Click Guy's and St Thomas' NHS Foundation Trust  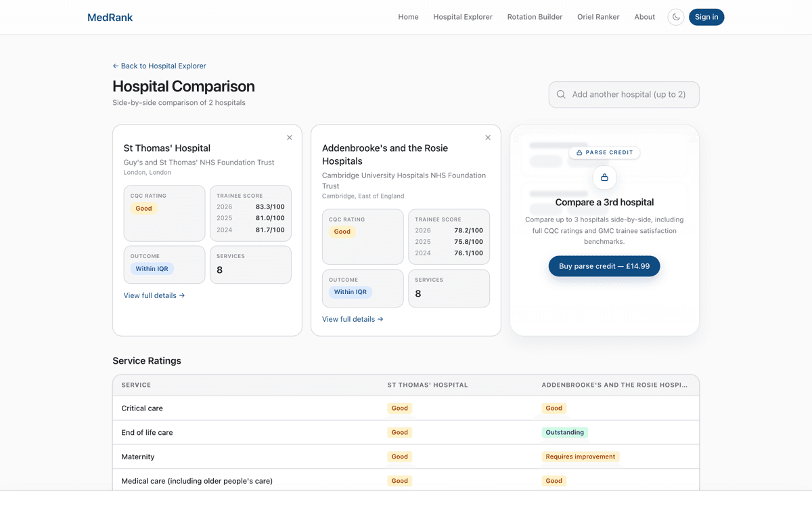click(x=199, y=163)
